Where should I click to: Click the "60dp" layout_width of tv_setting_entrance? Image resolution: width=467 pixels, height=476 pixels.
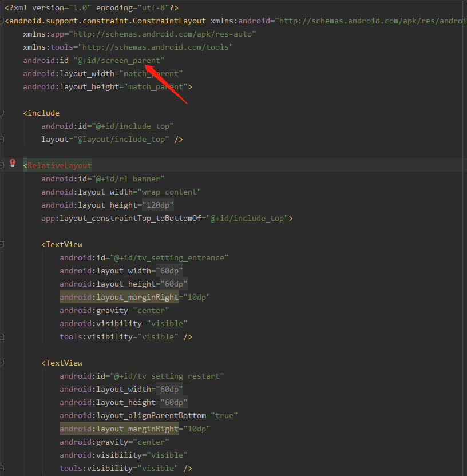pos(169,271)
